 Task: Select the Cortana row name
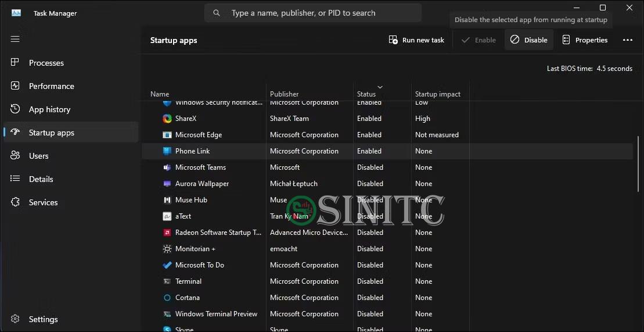pos(188,298)
